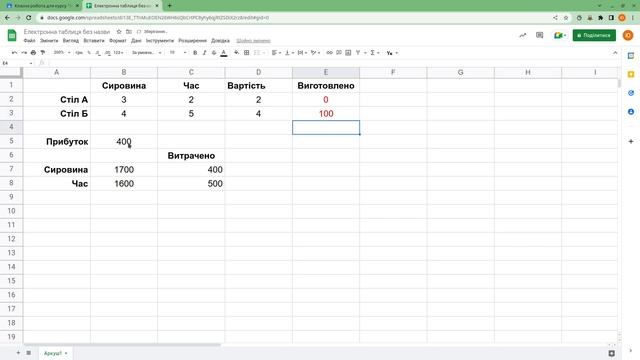
Task: Get add-ons plus icon in side panel
Action: click(x=631, y=141)
